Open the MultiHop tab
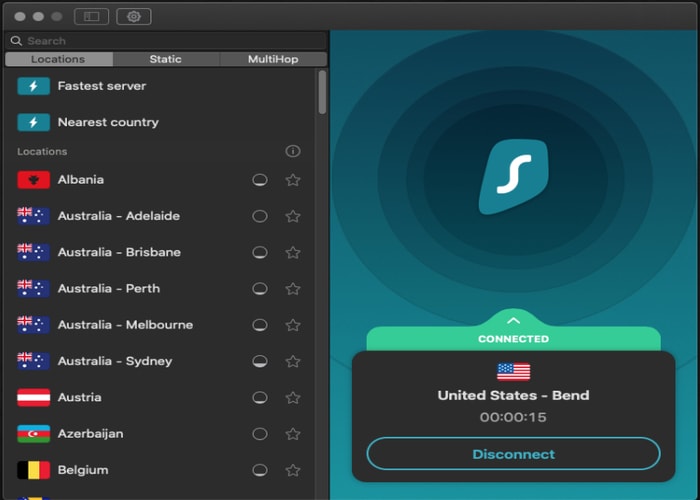 coord(273,59)
